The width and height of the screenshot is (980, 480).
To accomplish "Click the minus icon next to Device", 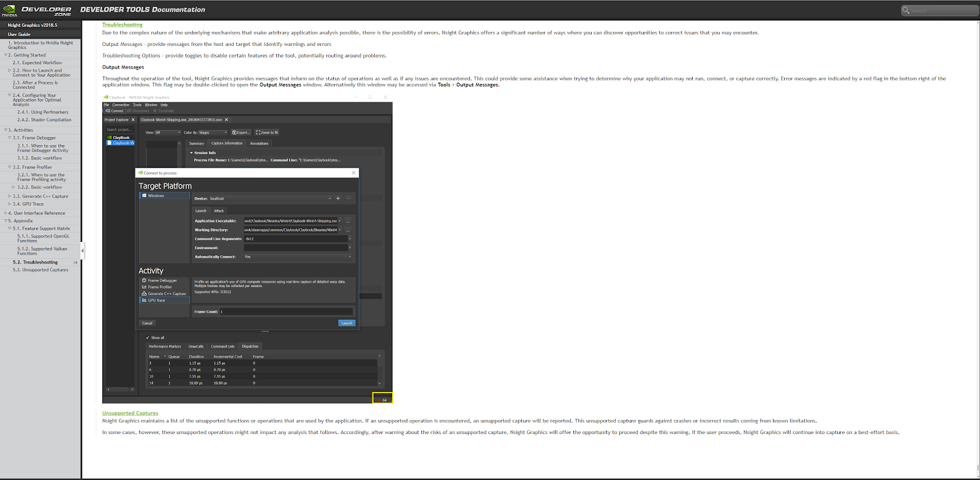I will click(x=349, y=198).
